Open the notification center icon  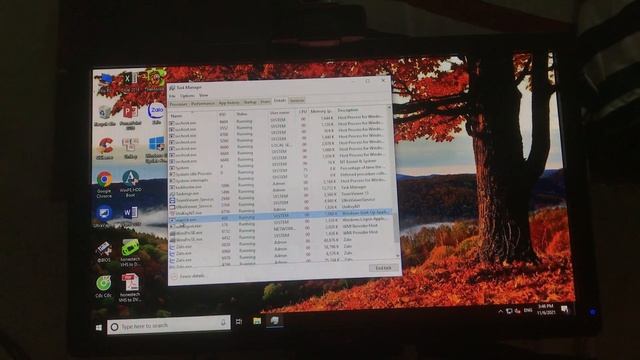click(564, 309)
